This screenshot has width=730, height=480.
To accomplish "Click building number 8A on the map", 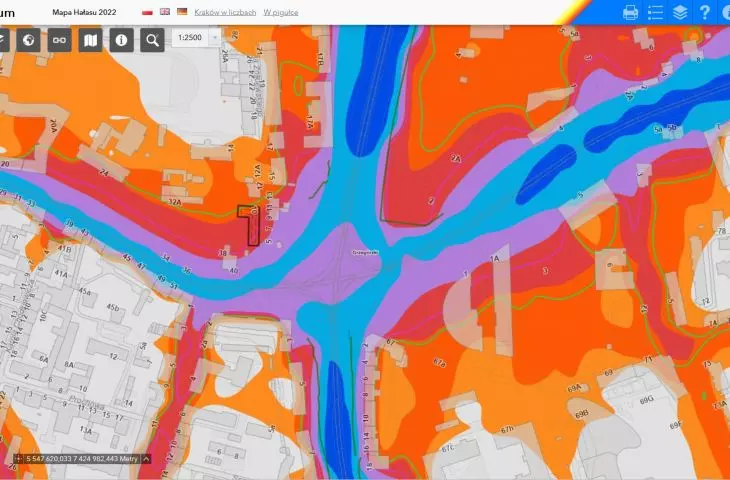I will pyautogui.click(x=69, y=365).
